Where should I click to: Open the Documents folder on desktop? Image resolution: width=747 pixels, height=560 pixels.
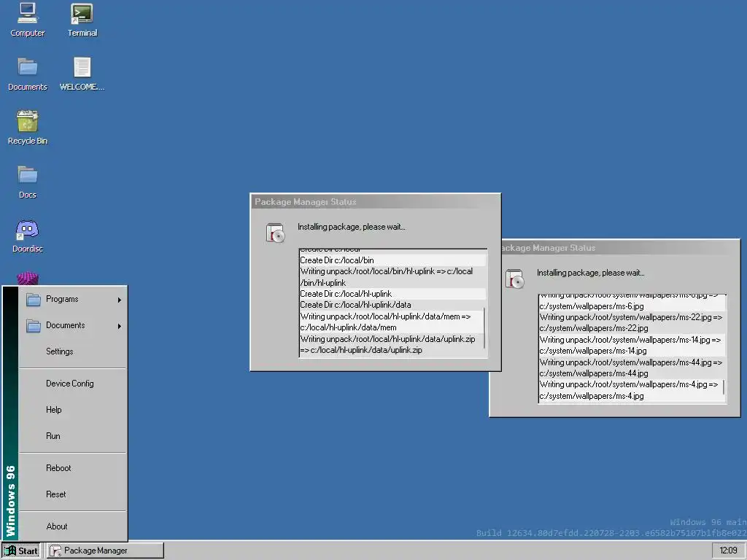point(27,74)
